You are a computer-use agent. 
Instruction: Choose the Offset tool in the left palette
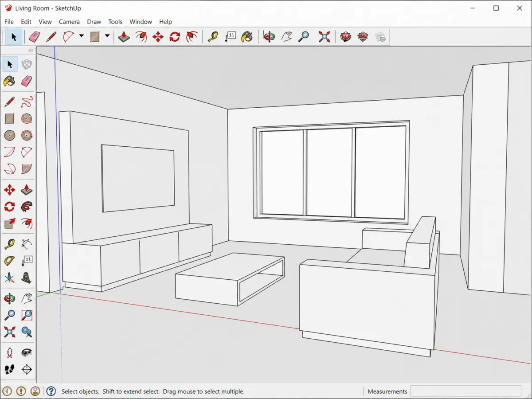pyautogui.click(x=27, y=223)
